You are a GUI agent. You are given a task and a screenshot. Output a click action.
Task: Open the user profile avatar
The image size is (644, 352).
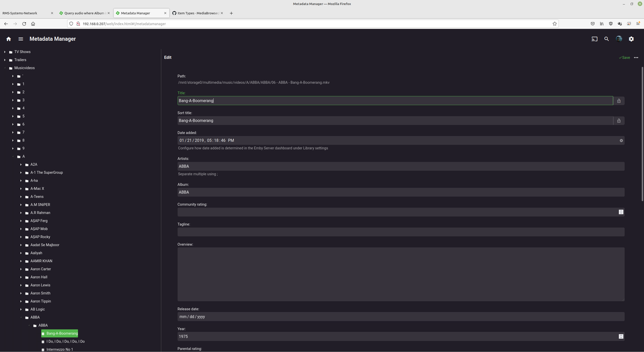pos(619,39)
